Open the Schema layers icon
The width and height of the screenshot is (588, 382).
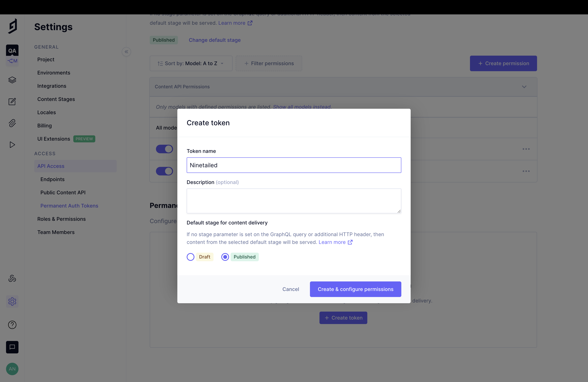click(x=12, y=80)
